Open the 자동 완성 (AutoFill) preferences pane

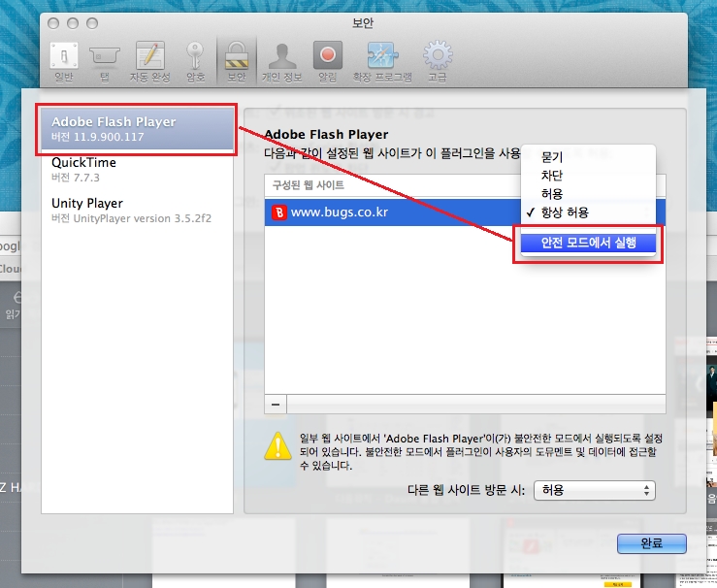tap(149, 63)
